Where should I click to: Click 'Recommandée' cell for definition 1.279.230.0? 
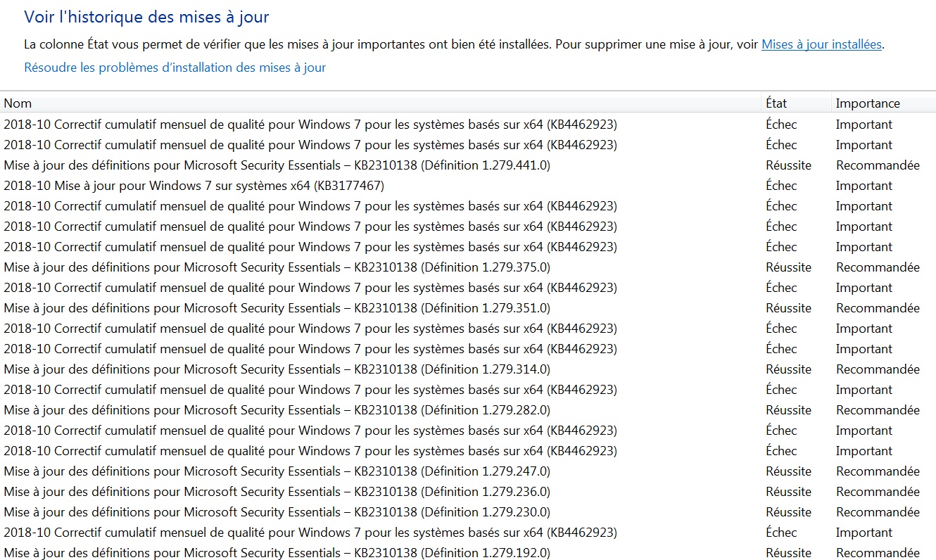point(878,512)
